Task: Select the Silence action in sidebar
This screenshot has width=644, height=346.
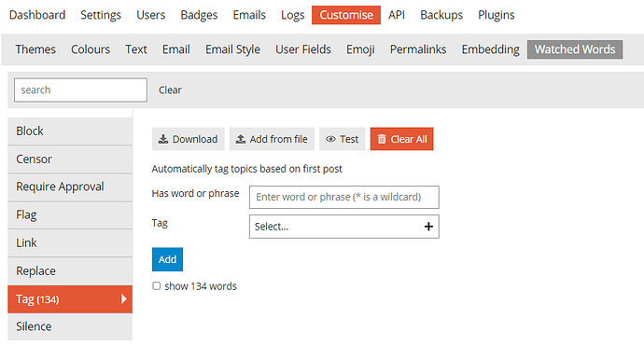Action: tap(70, 326)
